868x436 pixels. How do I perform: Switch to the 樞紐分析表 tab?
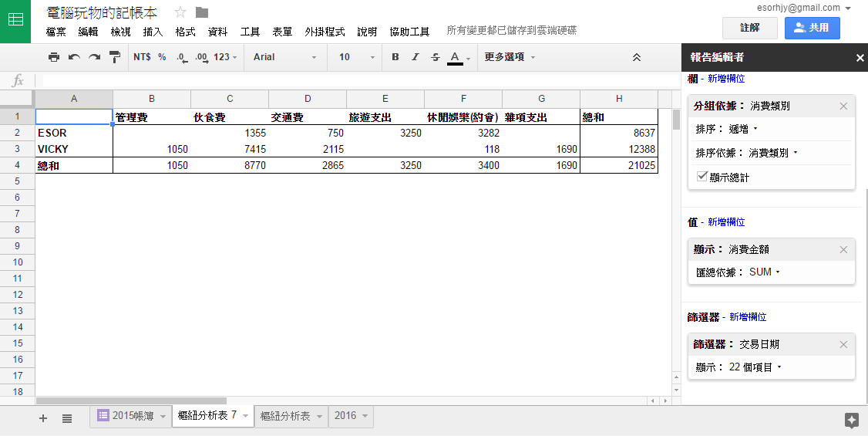tap(291, 416)
